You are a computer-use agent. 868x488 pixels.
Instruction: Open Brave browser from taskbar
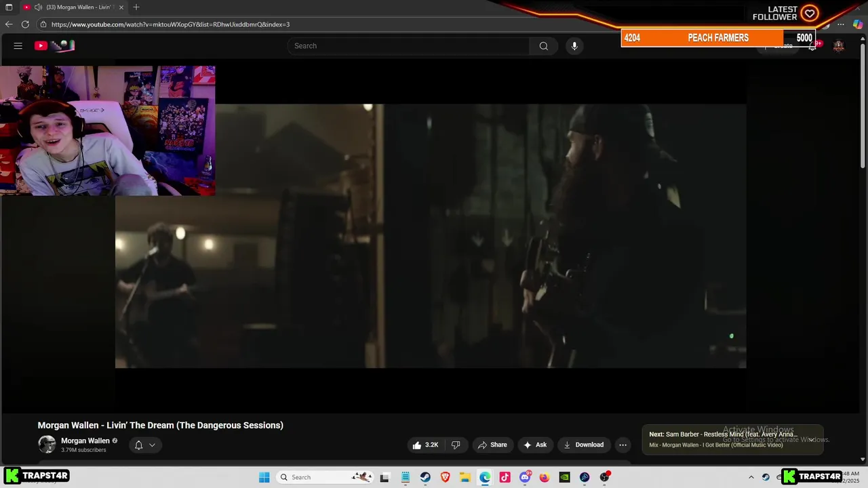pos(445,477)
